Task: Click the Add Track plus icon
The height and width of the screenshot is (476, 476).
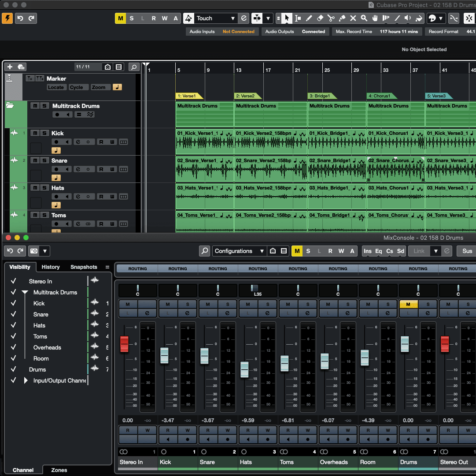Action: pos(10,67)
